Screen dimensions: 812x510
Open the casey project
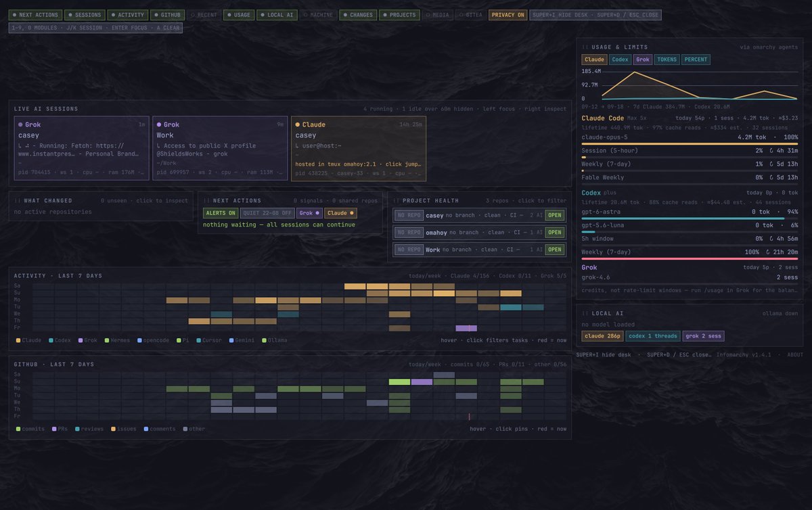pyautogui.click(x=555, y=215)
